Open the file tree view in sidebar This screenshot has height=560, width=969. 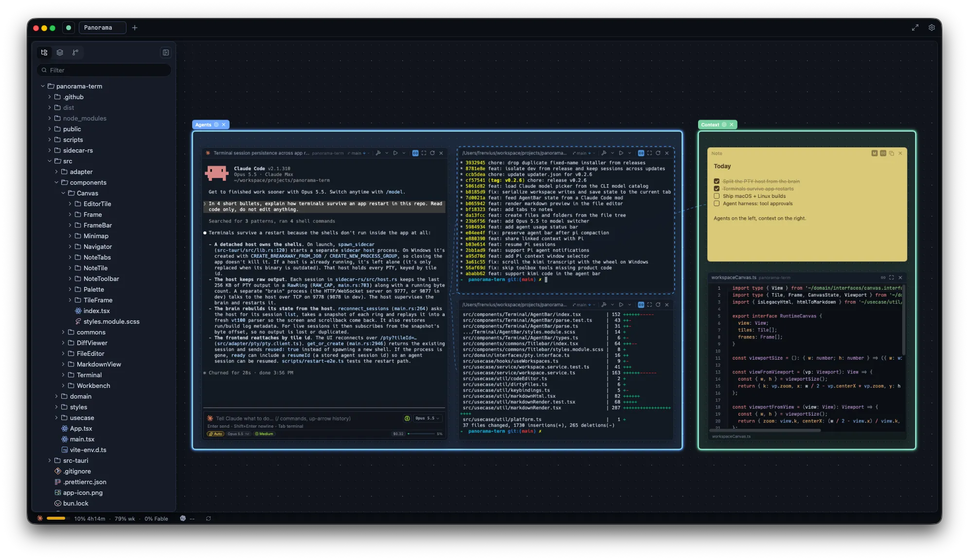point(44,52)
